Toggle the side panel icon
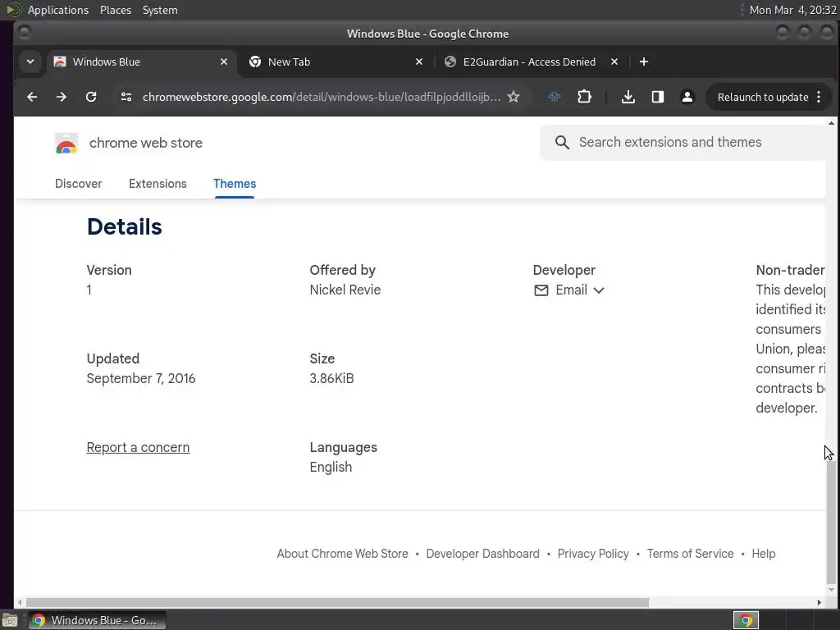840x630 pixels. pyautogui.click(x=657, y=97)
